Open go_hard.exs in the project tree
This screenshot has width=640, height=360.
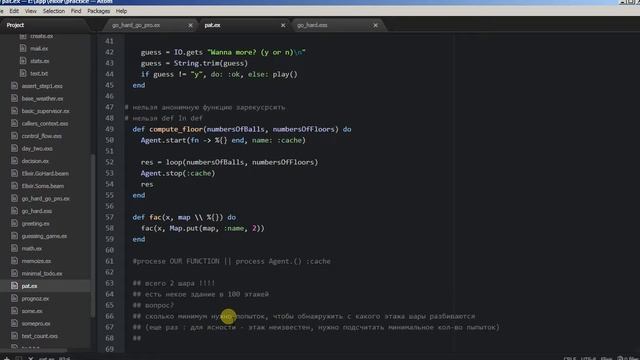37,211
